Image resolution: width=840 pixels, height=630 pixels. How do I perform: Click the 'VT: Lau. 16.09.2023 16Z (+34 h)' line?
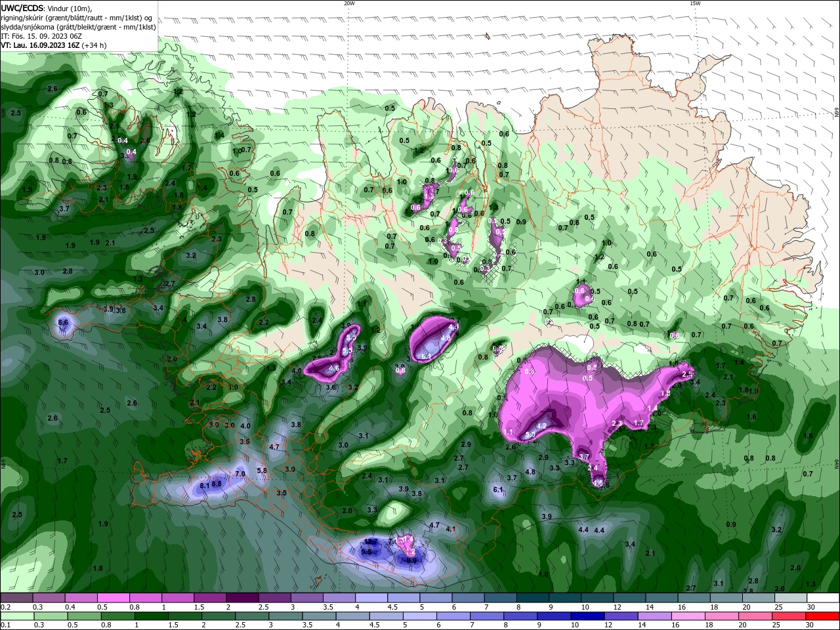pos(54,45)
